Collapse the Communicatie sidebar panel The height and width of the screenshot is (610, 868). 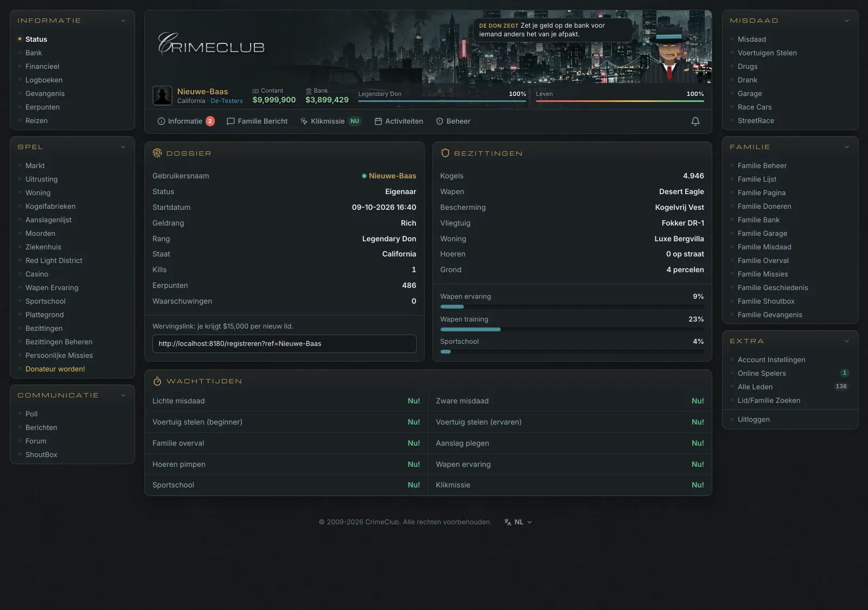(123, 395)
